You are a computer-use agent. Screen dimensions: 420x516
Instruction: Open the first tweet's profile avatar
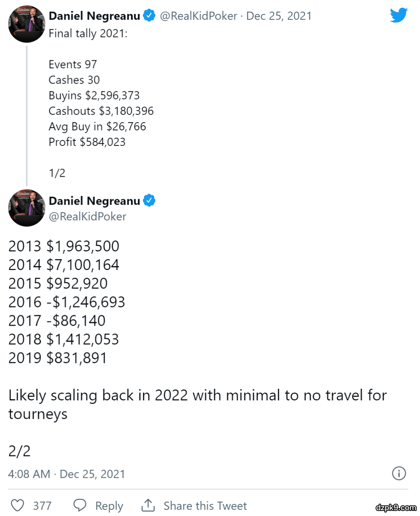tap(26, 24)
